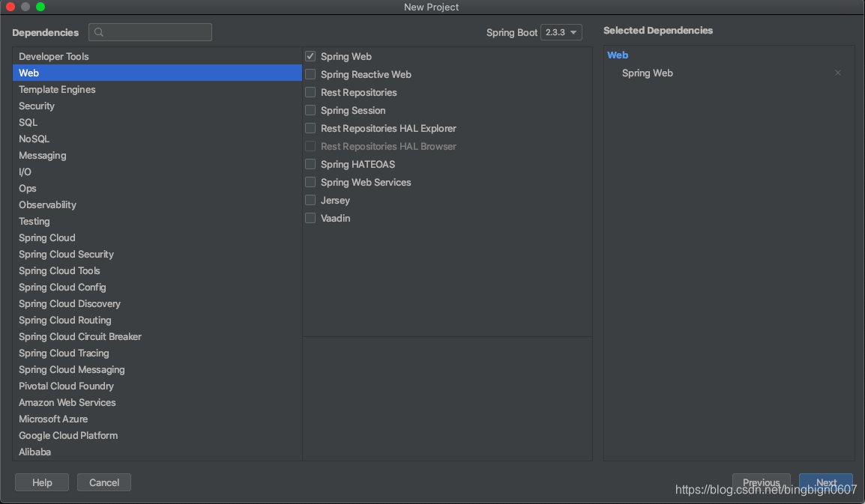
Task: Select Spring Cloud Messaging category
Action: pyautogui.click(x=157, y=369)
